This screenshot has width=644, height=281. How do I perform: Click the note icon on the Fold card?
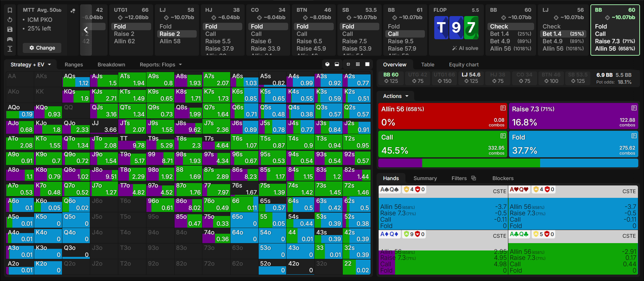(634, 136)
